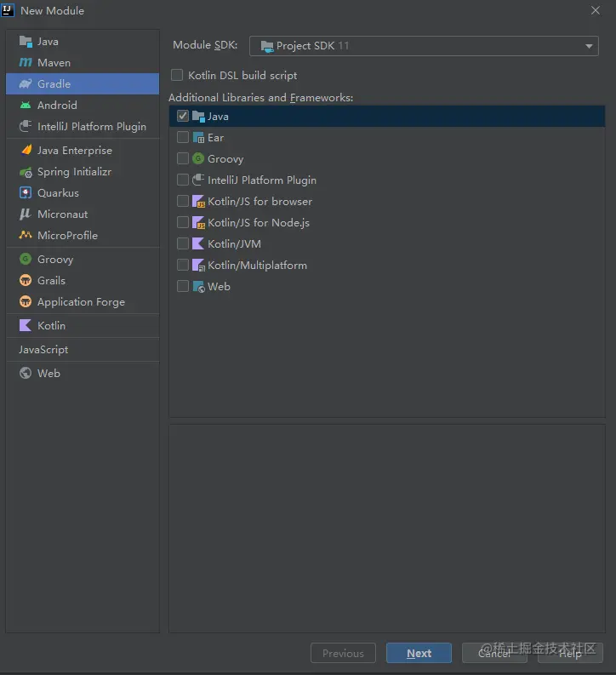The height and width of the screenshot is (675, 616).
Task: Click IntelliJ Platform Plugin icon in frameworks list
Action: click(x=198, y=180)
